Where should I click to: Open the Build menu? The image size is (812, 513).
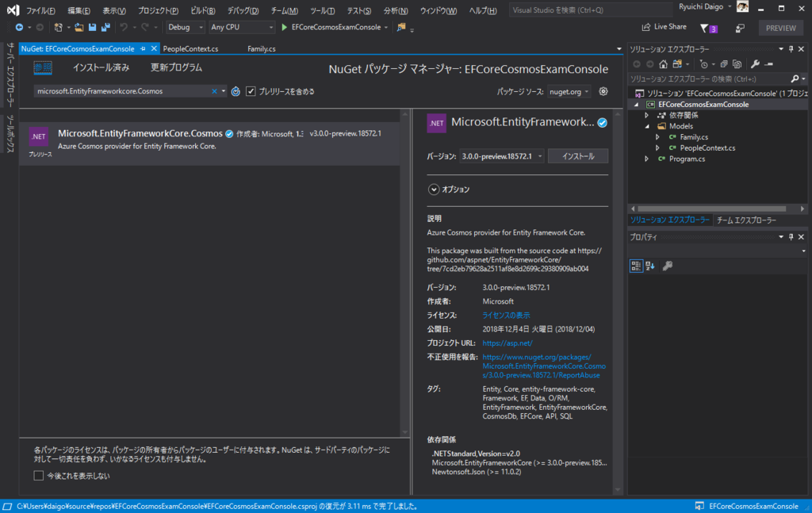(x=202, y=10)
